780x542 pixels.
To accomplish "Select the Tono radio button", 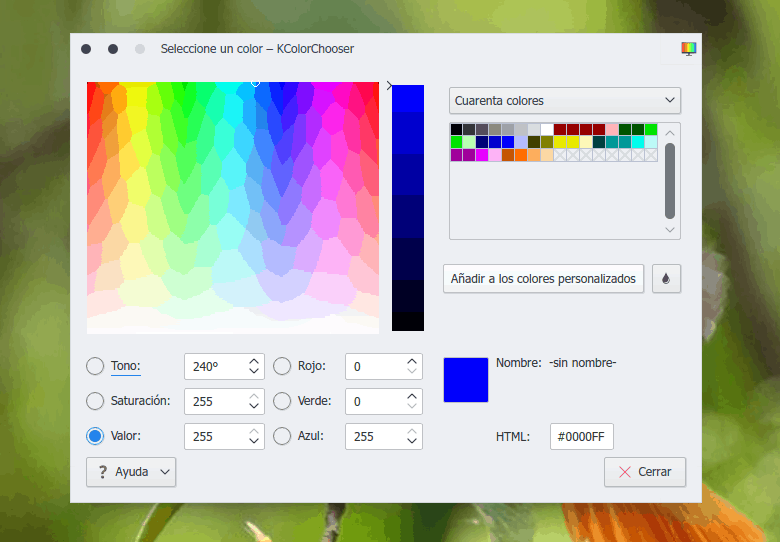I will click(95, 366).
